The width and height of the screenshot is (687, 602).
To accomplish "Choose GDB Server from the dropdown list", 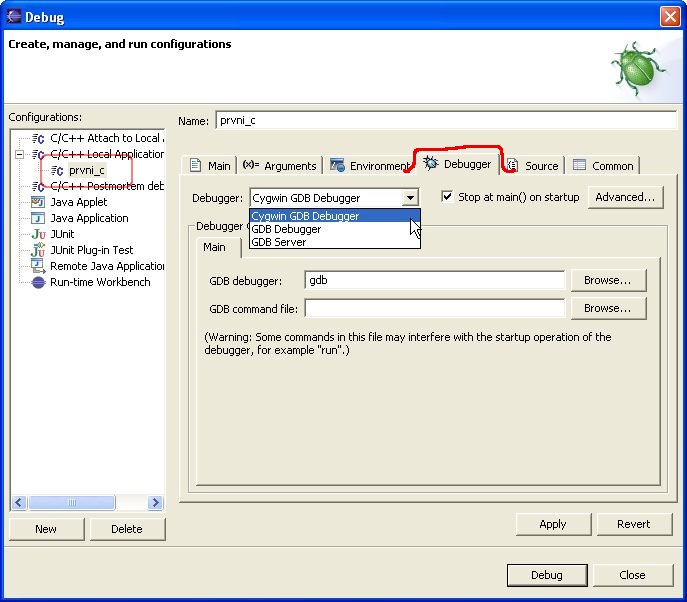I will pos(279,242).
